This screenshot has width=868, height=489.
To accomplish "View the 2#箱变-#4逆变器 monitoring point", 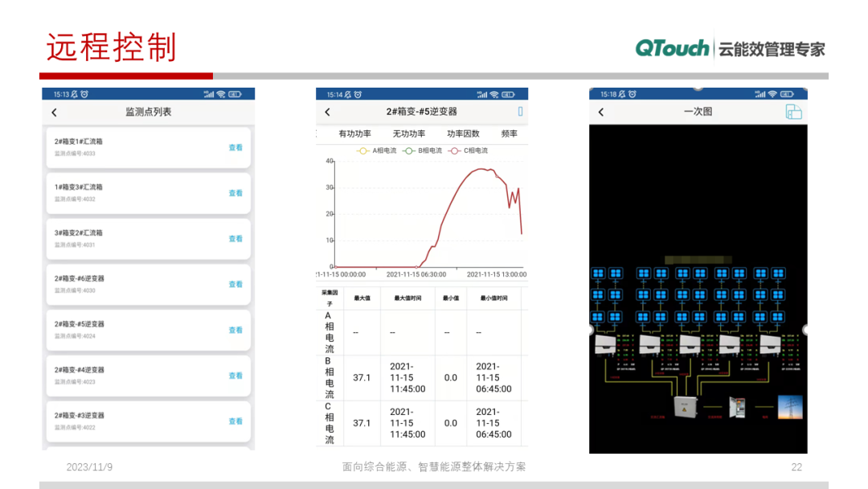I will (235, 376).
